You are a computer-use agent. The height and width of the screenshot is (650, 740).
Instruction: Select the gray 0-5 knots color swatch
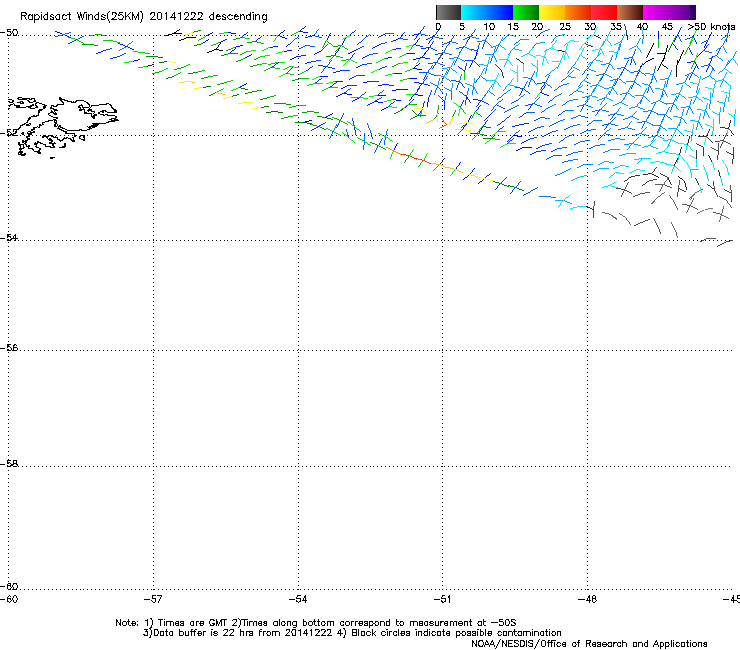click(x=448, y=12)
